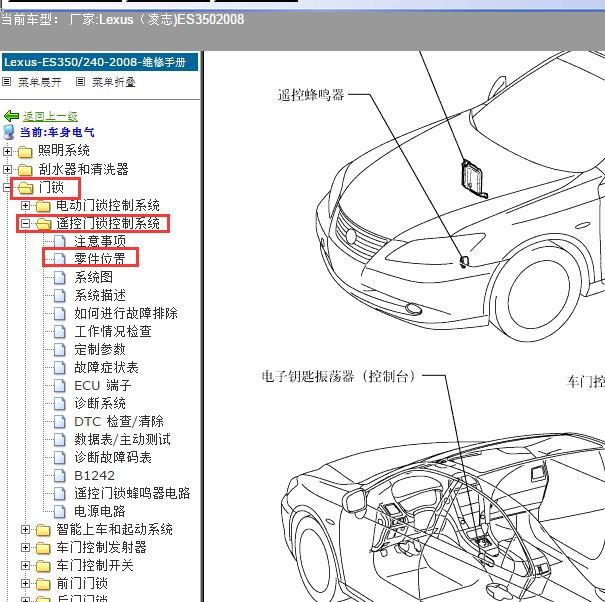
Task: Click the 前门门锁 folder icon
Action: point(43,584)
